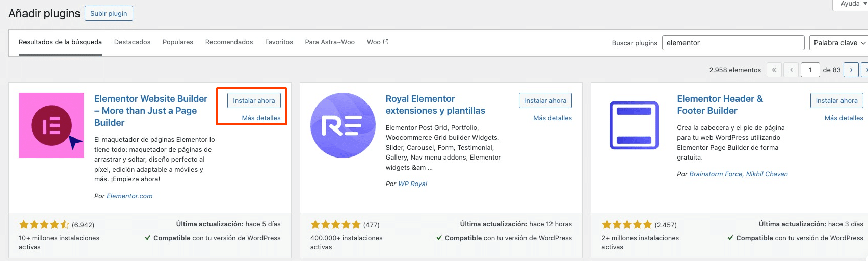Click the Royal Elementor five-star rating
The height and width of the screenshot is (261, 868).
coord(335,225)
